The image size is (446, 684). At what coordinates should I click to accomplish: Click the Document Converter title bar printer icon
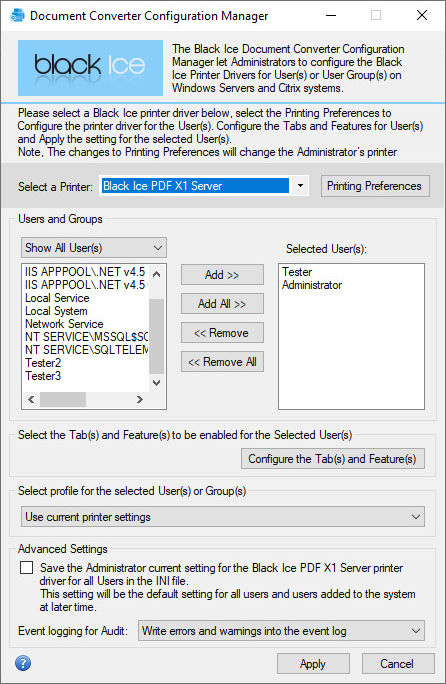[17, 15]
